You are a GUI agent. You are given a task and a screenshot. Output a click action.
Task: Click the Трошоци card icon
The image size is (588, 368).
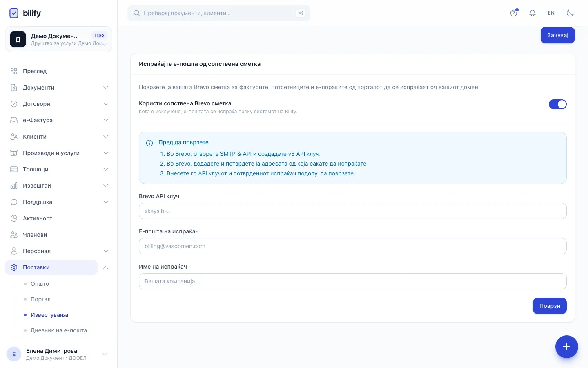[14, 169]
